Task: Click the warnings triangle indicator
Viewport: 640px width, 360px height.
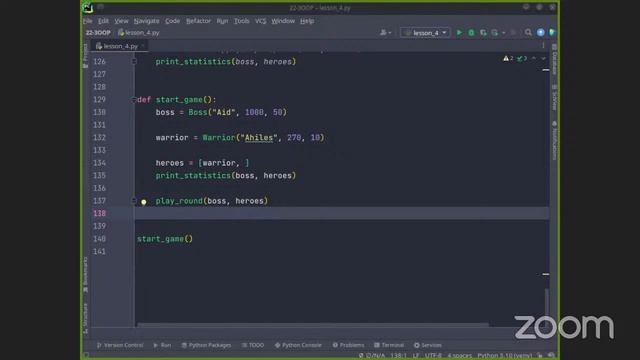Action: coord(508,58)
